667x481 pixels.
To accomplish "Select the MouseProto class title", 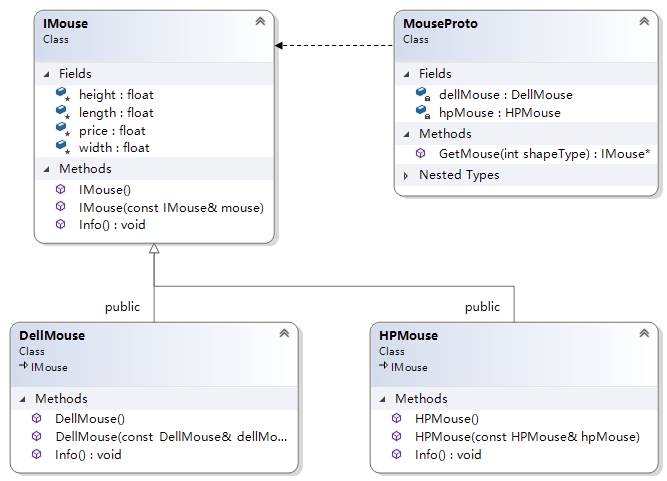I will point(440,23).
